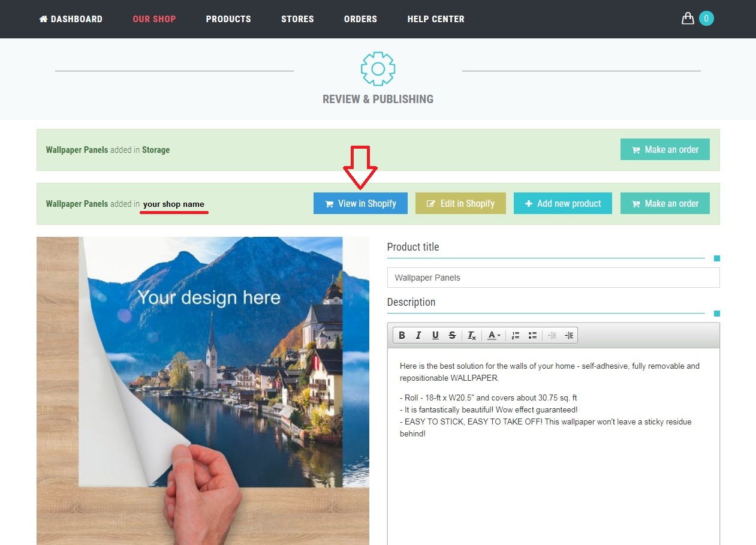Click 'Wallpaper Panels' in the Storage row
The image size is (756, 545).
77,150
